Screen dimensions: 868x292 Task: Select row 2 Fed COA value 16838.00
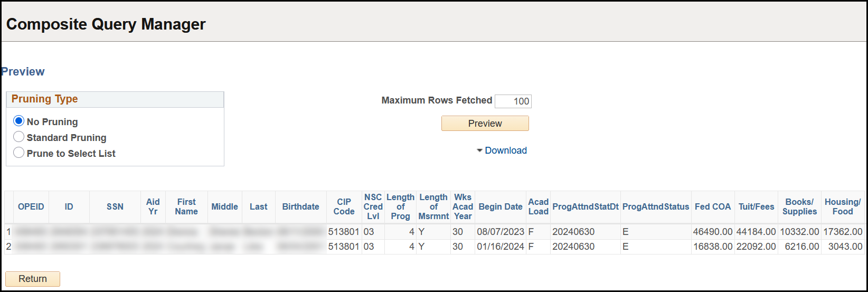[x=712, y=247]
